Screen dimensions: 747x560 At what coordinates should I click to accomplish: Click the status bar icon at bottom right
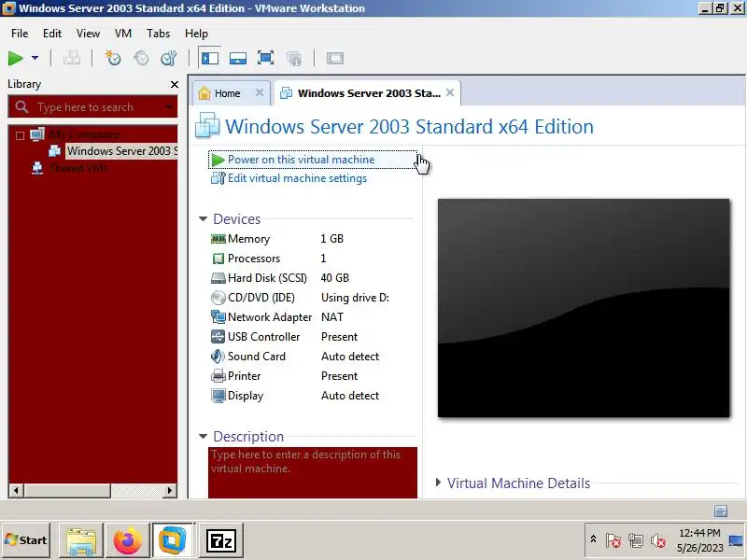(x=721, y=511)
